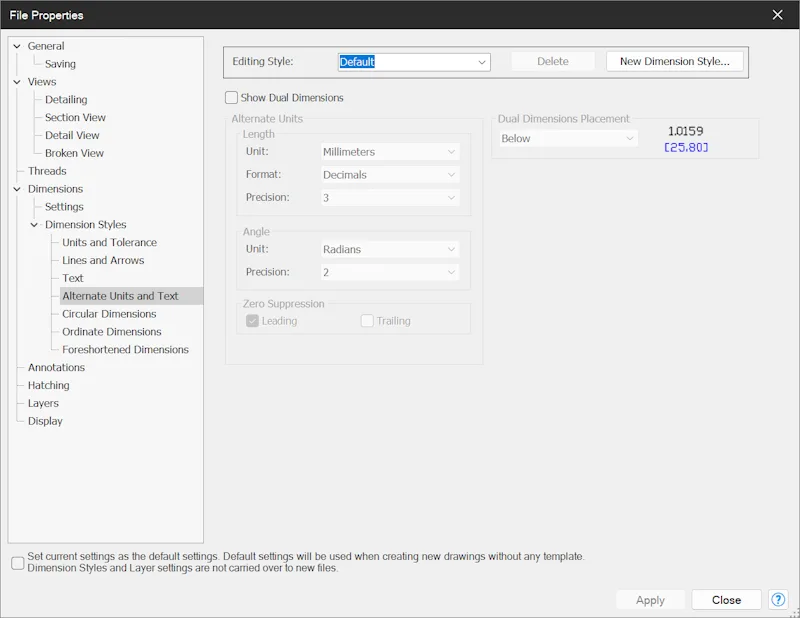Select Hatching in the tree
The image size is (800, 618).
click(x=48, y=385)
